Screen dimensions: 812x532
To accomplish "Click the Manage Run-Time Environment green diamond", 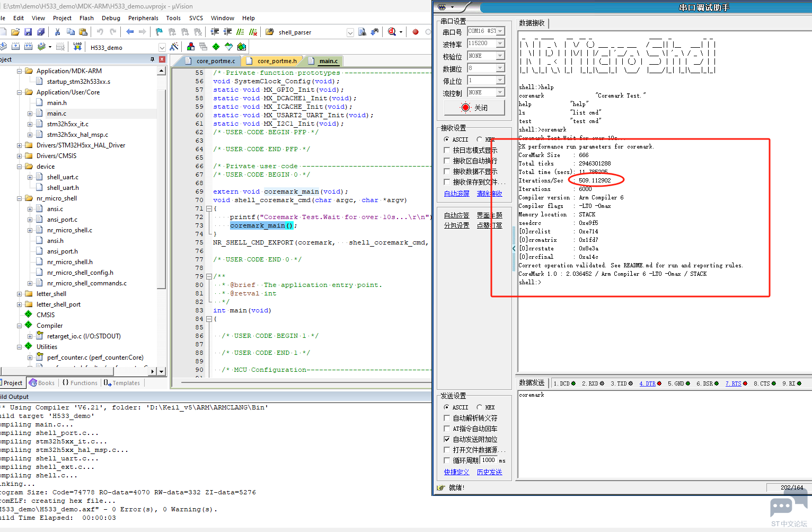I will coord(216,47).
